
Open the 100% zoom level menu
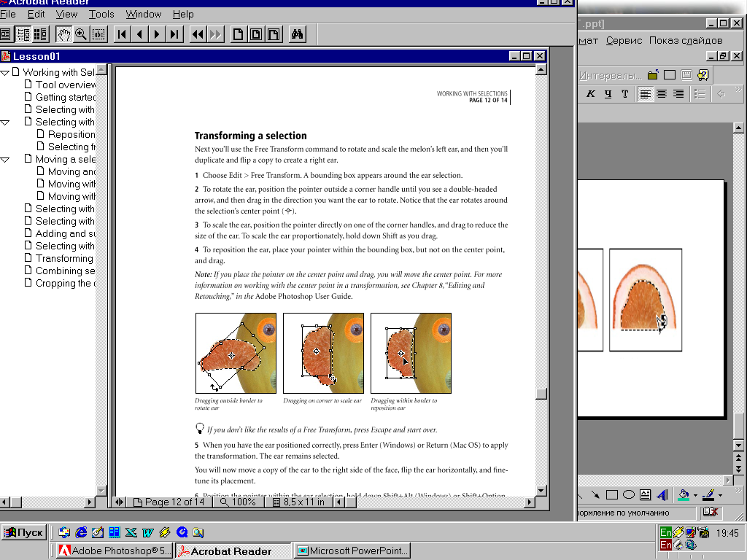239,502
